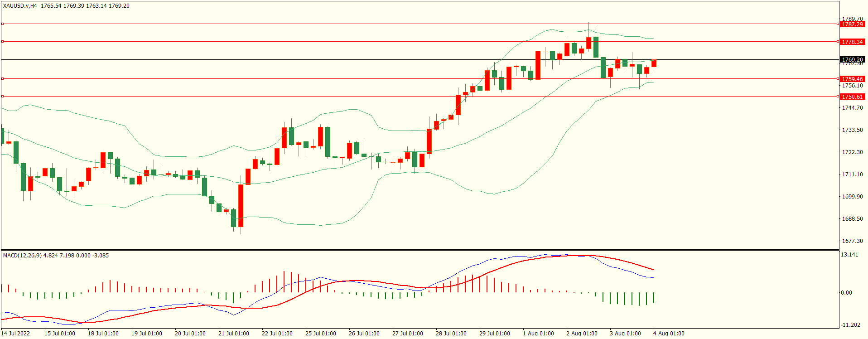Viewport: 868px width, 339px height.
Task: Select the XAUUSD.v,H4 chart title
Action: (20, 6)
